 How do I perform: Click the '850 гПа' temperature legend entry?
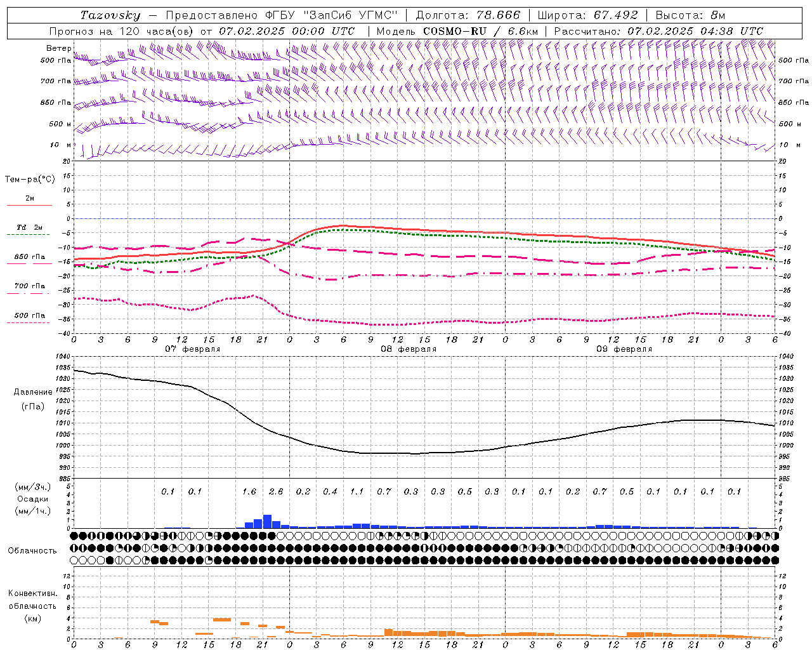click(x=29, y=256)
